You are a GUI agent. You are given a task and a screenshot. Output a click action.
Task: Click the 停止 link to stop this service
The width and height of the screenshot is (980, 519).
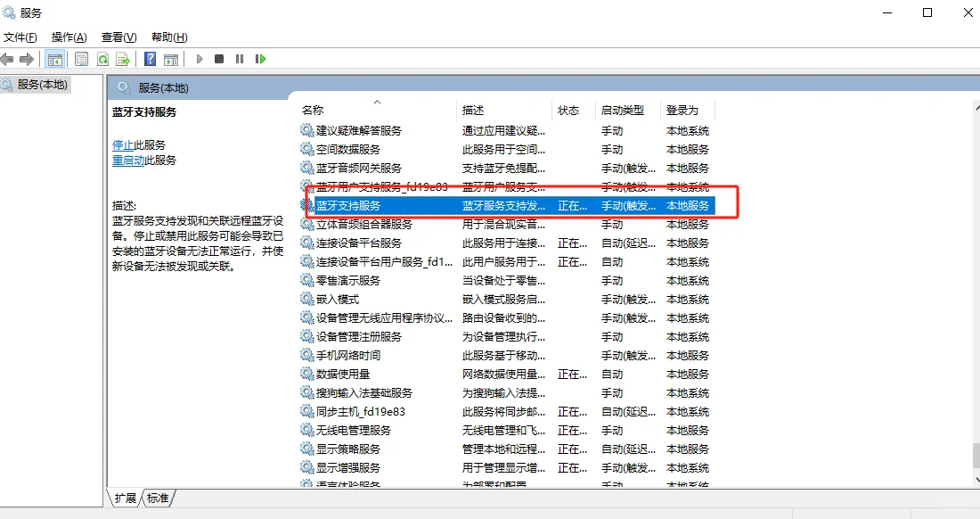pyautogui.click(x=123, y=145)
